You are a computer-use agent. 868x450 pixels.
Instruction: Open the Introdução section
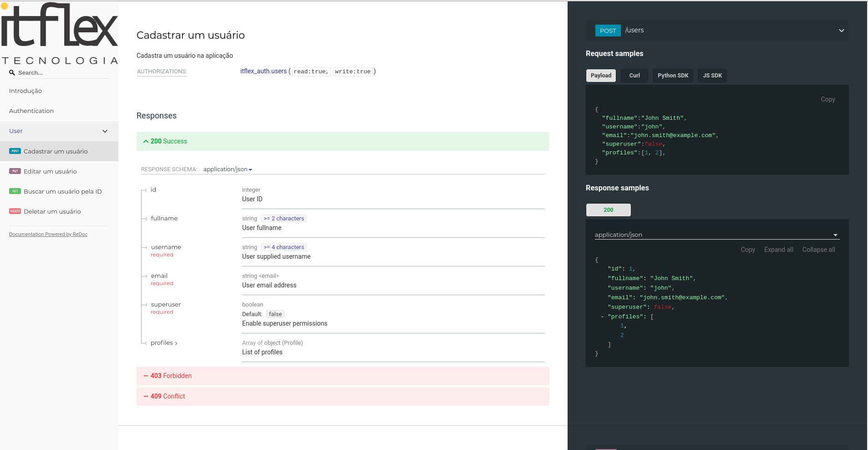pyautogui.click(x=25, y=91)
